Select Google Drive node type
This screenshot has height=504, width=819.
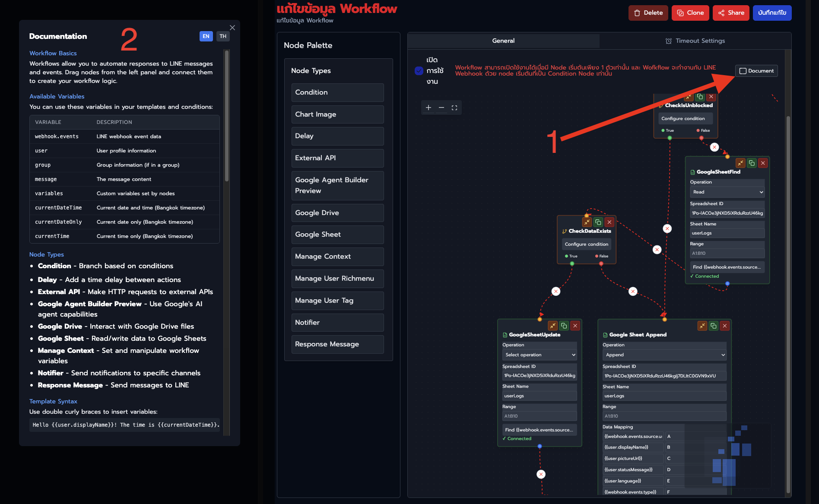(x=337, y=213)
